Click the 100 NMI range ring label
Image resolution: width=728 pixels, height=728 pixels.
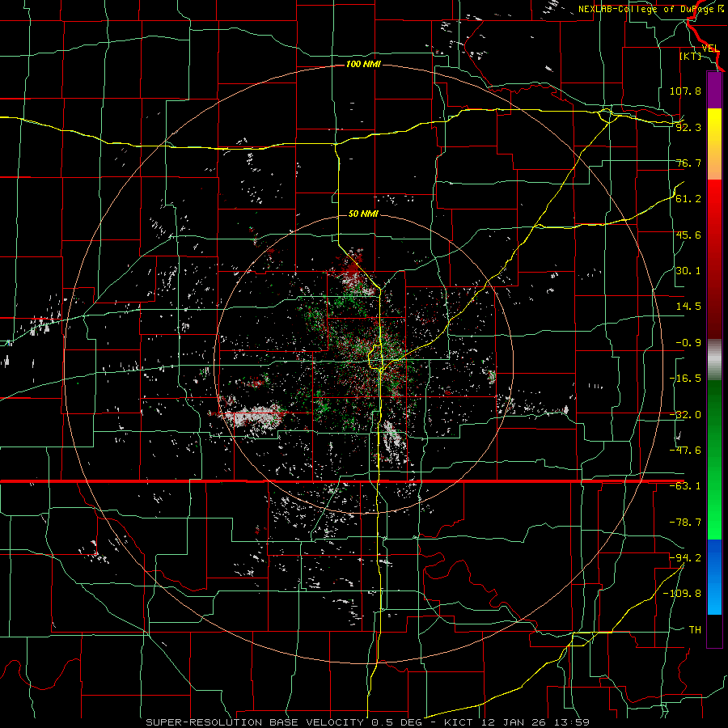363,64
